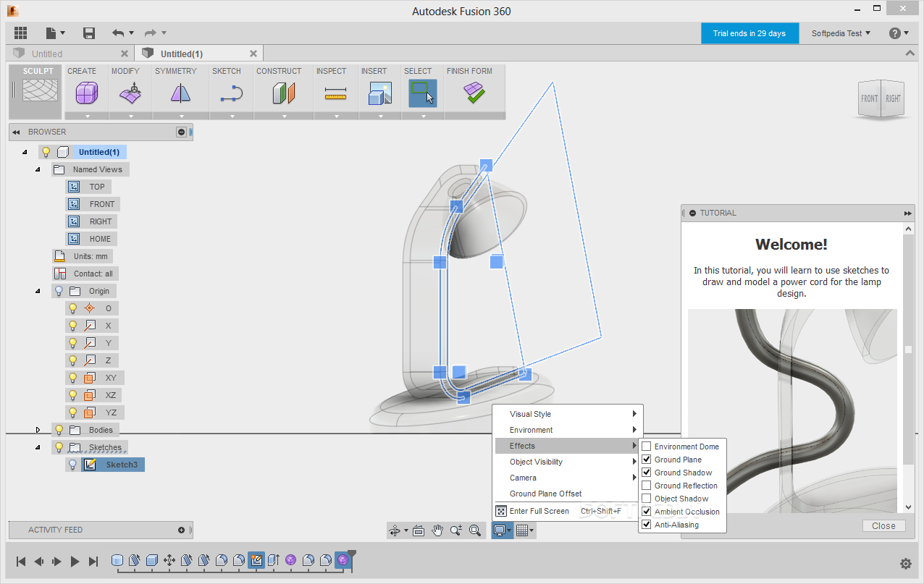Open the Modify dropdown arrow
The image size is (924, 584).
pyautogui.click(x=130, y=116)
